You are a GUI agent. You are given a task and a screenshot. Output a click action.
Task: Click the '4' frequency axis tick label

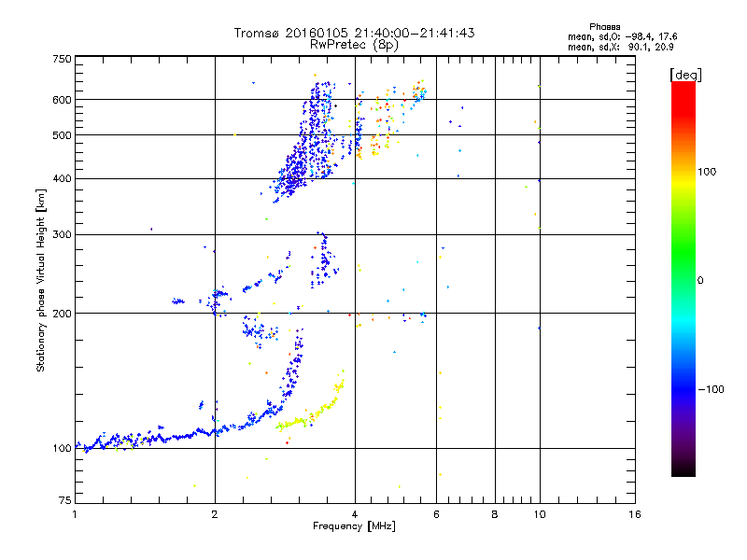click(x=355, y=514)
